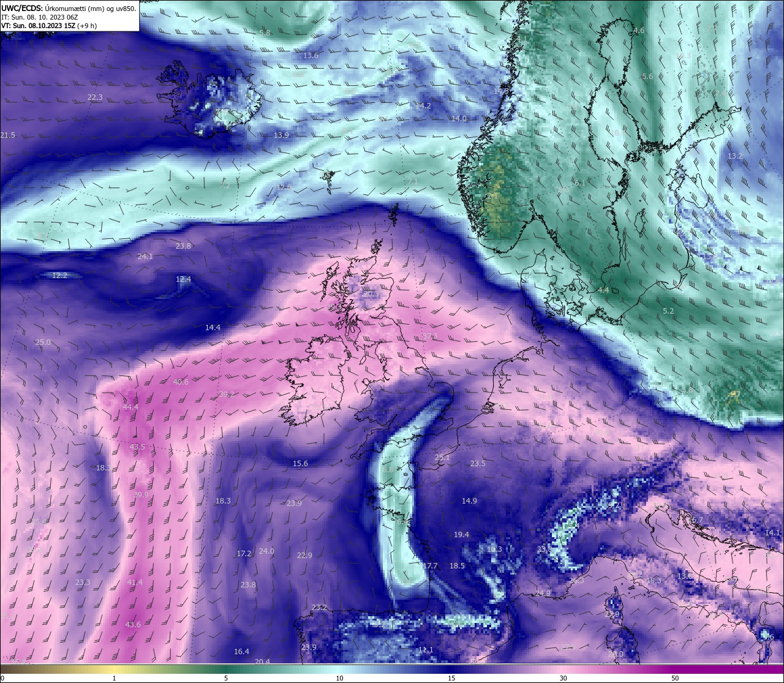Click the color scale tick label "1"
Image resolution: width=784 pixels, height=683 pixels.
coord(114,678)
